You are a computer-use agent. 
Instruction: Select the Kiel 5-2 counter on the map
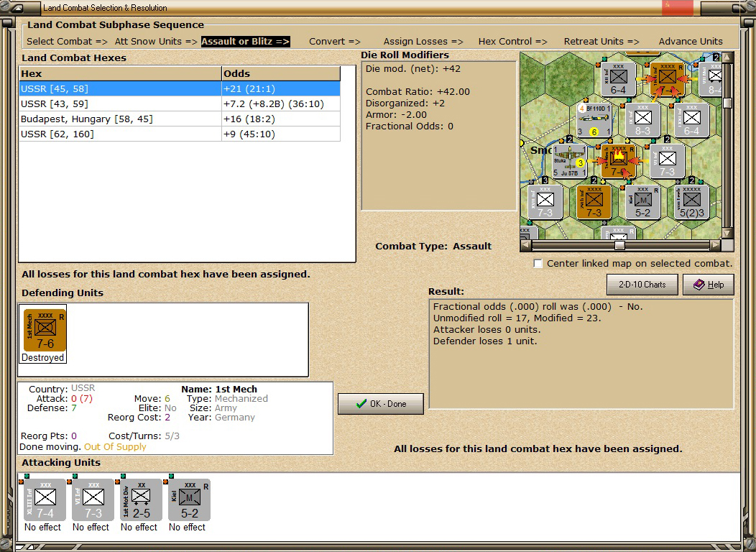[642, 203]
